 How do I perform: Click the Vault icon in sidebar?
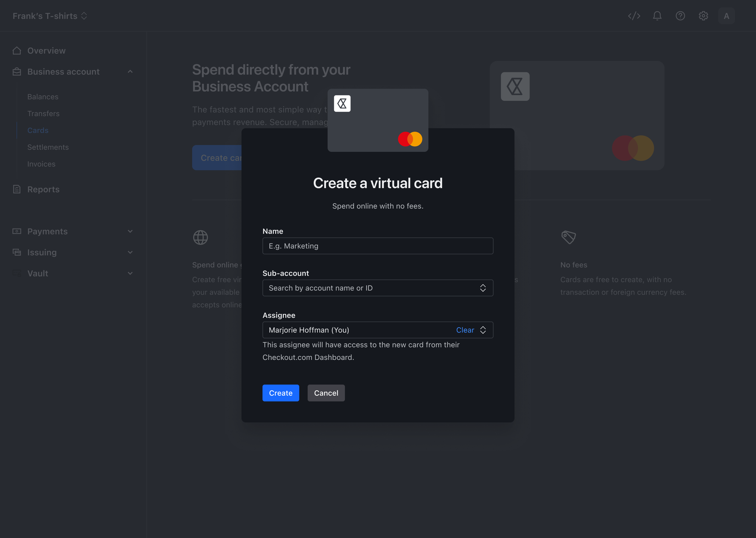tap(17, 273)
